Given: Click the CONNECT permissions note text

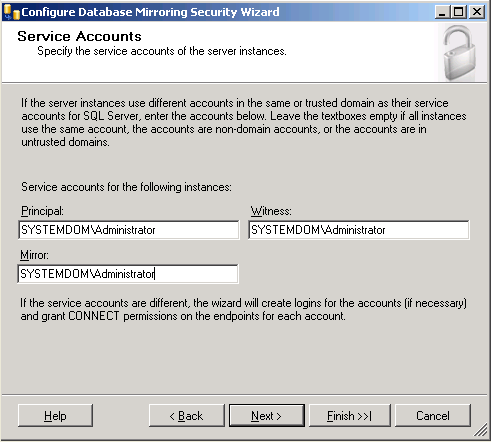Looking at the screenshot, I should (x=243, y=309).
